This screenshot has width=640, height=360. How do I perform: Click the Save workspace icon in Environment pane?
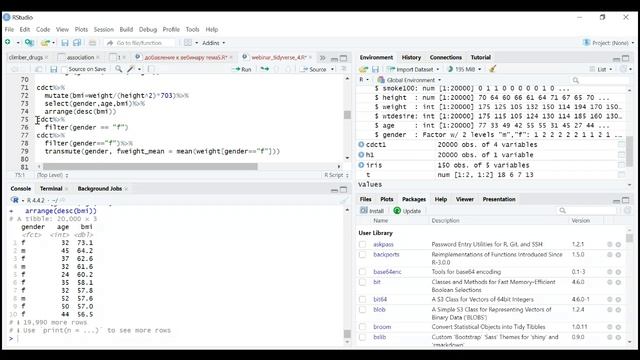point(376,69)
